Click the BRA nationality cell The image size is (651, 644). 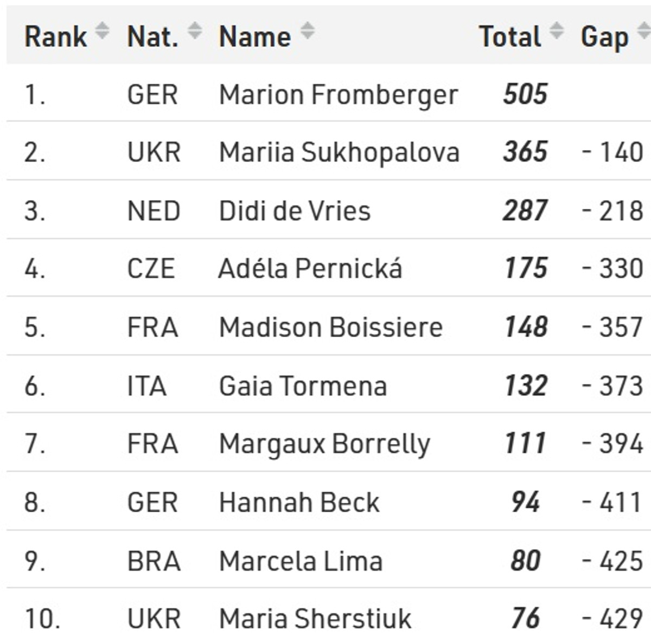pyautogui.click(x=154, y=561)
